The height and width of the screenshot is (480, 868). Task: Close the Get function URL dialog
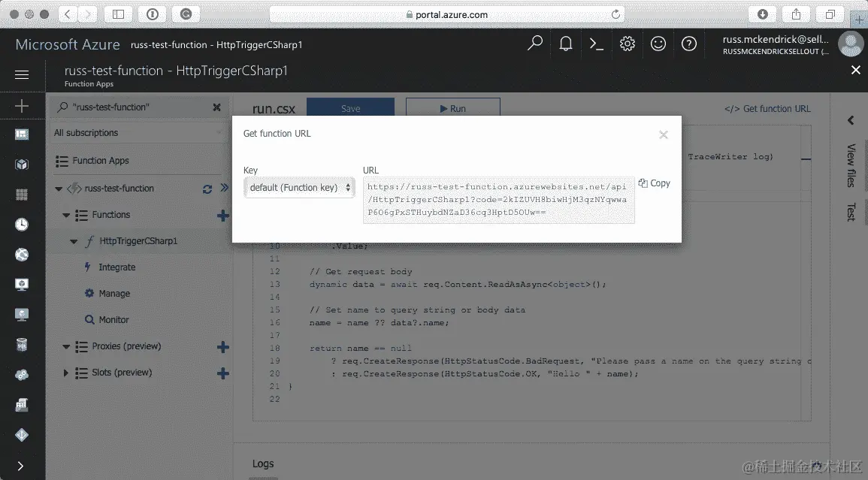point(664,134)
